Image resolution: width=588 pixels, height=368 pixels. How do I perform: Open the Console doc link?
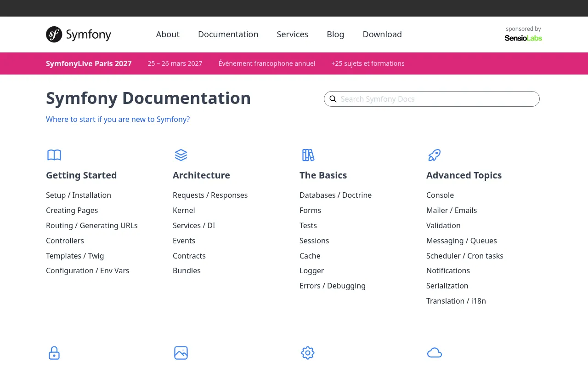click(440, 195)
